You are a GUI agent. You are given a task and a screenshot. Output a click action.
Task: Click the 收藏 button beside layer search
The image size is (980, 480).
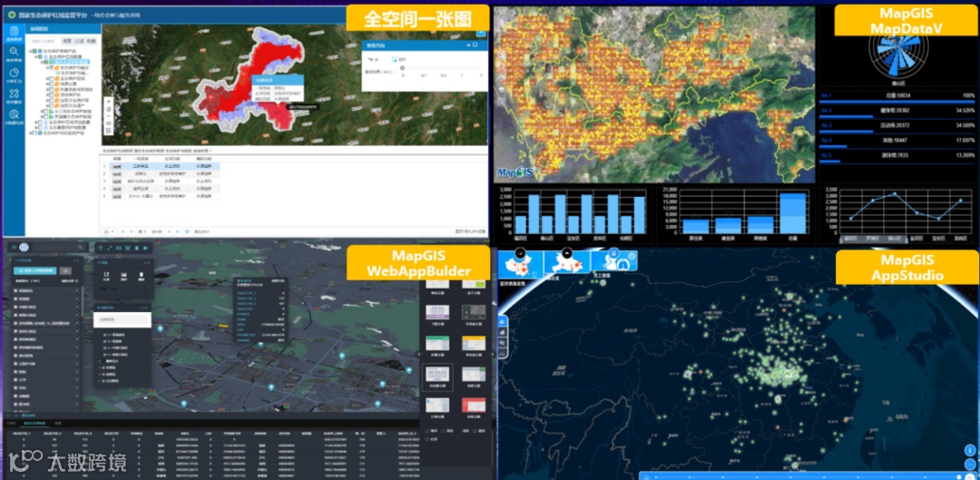[92, 41]
